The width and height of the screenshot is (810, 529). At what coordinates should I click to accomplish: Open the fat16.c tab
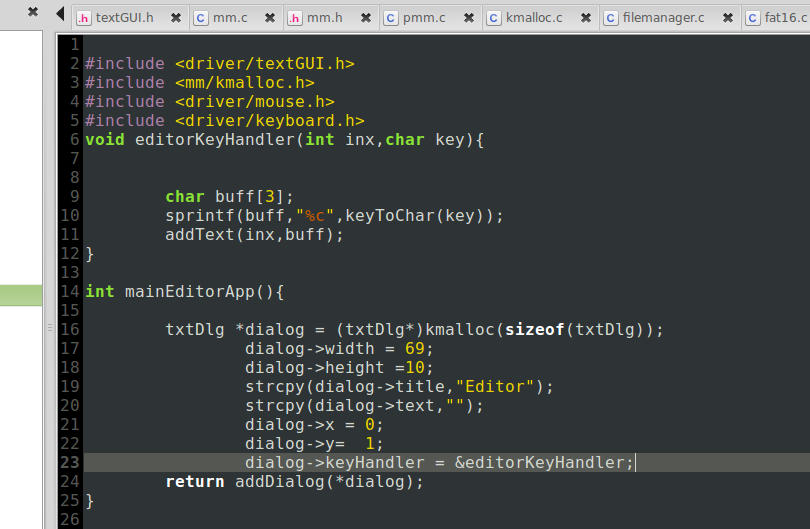(783, 18)
